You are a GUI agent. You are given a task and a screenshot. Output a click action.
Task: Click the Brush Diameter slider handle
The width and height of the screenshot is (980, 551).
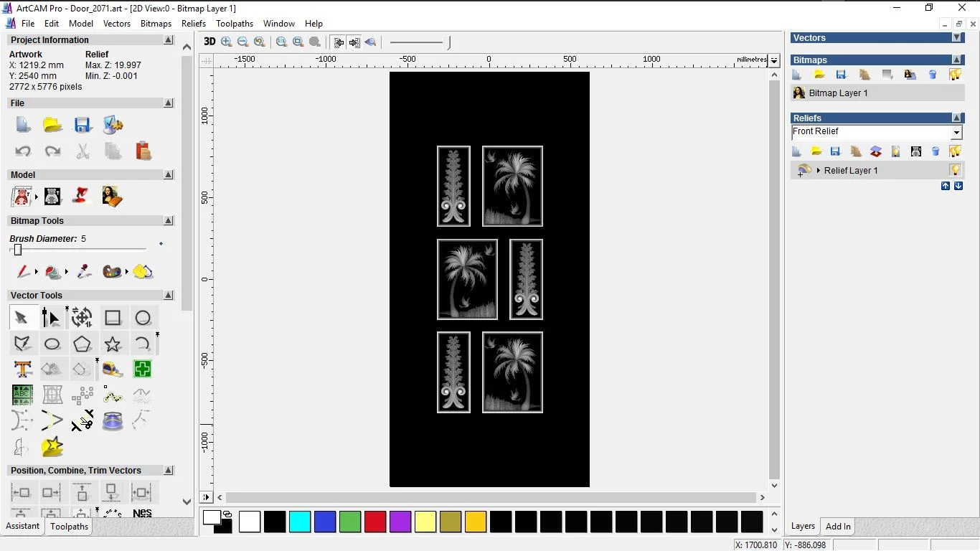18,250
